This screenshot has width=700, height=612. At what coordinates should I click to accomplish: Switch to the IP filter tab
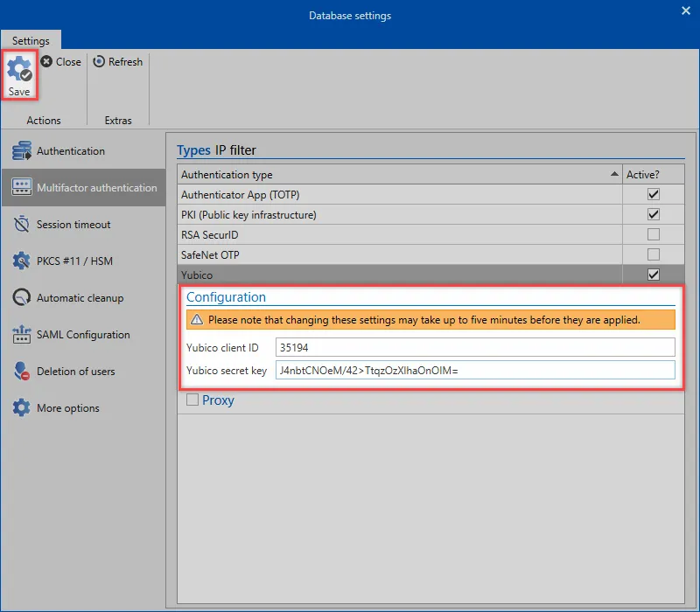pos(235,150)
